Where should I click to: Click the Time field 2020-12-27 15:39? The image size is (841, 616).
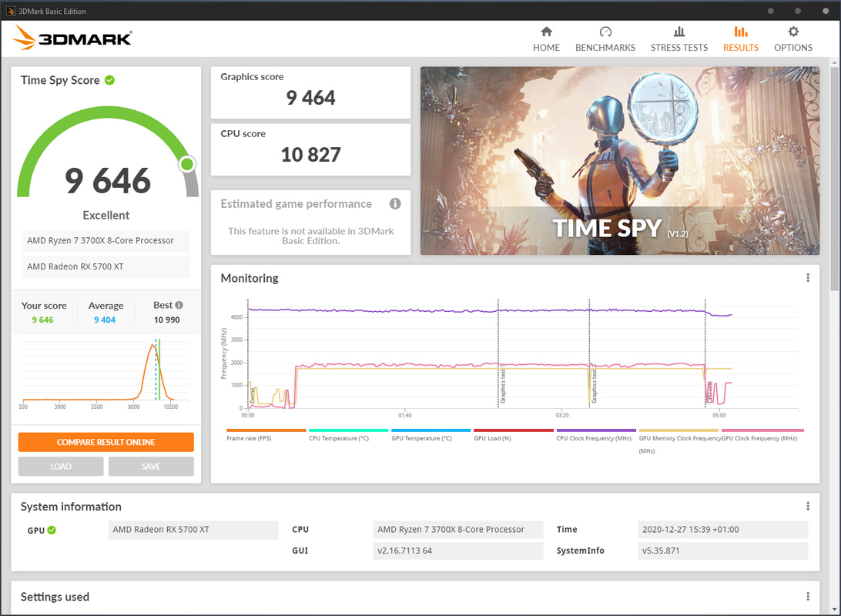click(x=722, y=530)
